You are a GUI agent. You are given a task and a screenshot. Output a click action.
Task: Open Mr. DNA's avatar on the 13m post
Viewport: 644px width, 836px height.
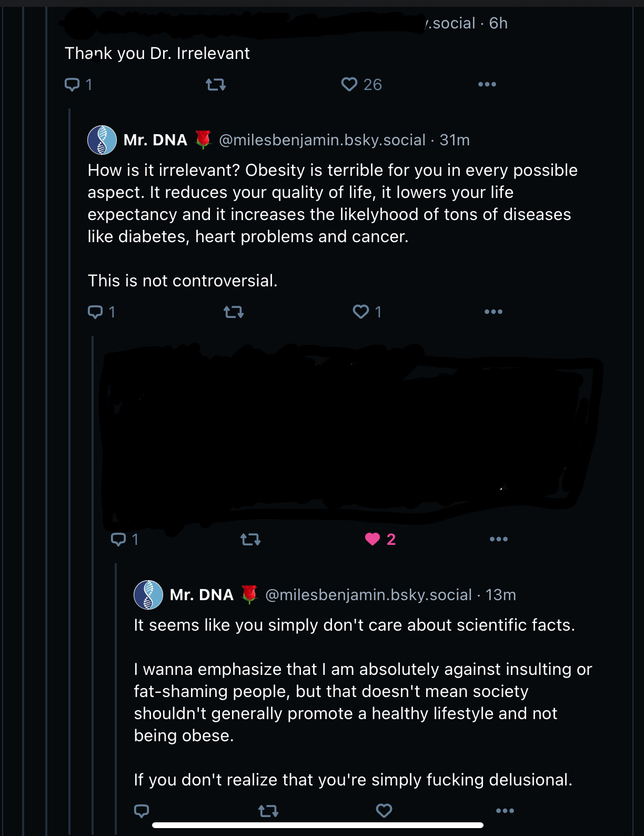point(148,595)
